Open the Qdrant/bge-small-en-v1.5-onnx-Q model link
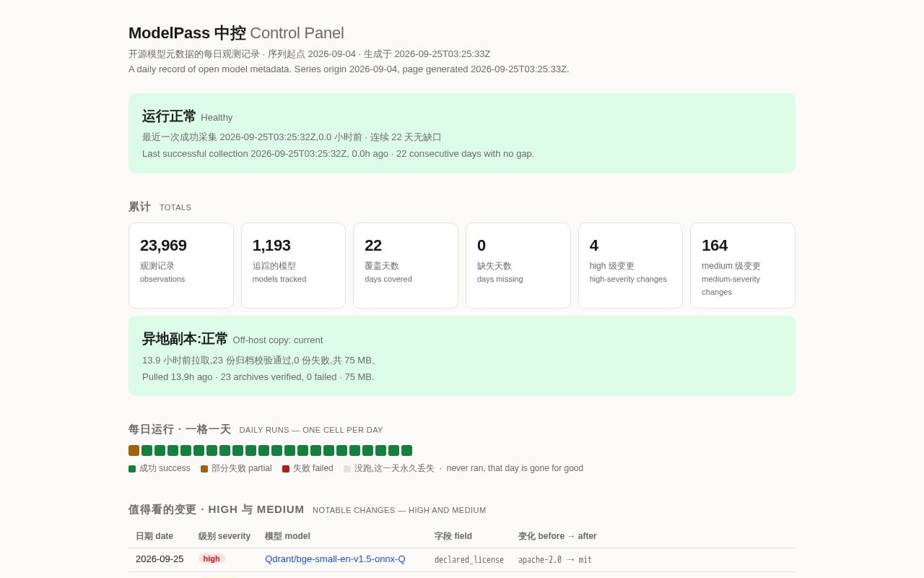Screen dimensions: 924x578 (x=335, y=558)
